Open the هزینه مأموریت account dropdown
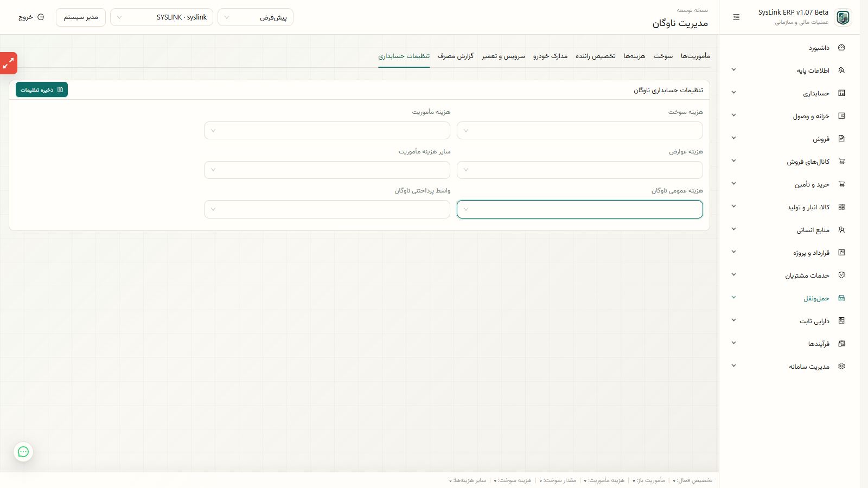Image resolution: width=868 pixels, height=488 pixels. (327, 131)
